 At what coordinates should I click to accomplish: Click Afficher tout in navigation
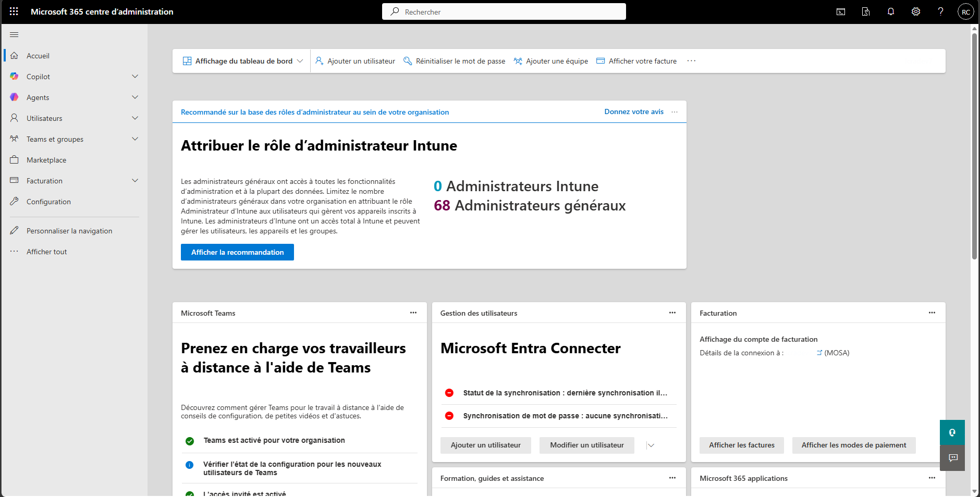coord(75,252)
